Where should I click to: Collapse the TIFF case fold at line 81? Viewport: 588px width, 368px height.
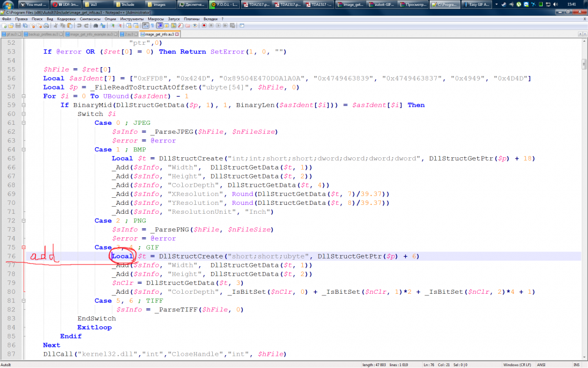coord(24,301)
